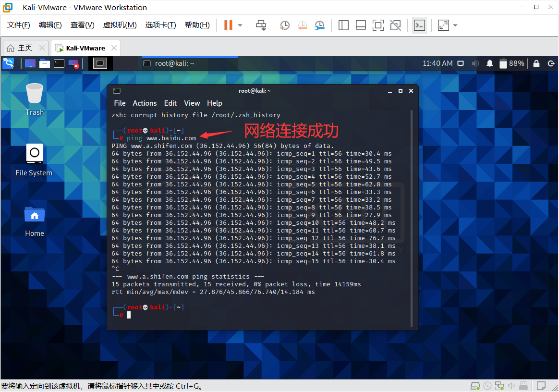Click the show desktop panel icon
559x392 pixels.
coord(30,63)
